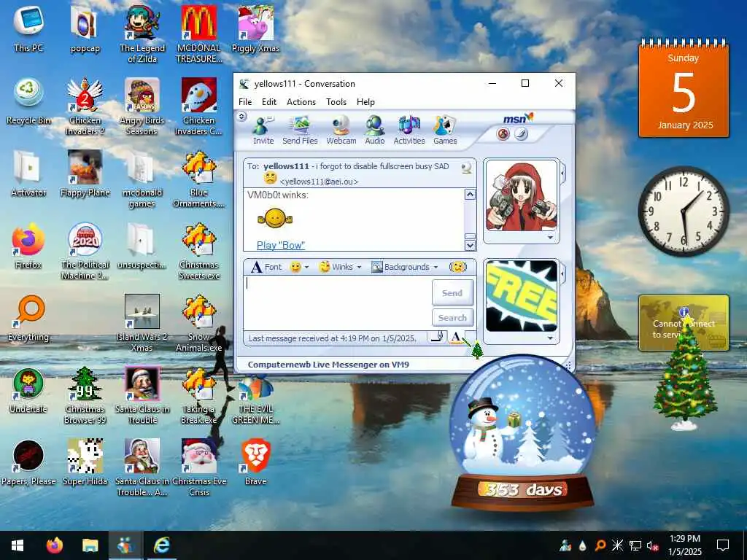Select the Flappy Plane desktop icon

[85, 174]
